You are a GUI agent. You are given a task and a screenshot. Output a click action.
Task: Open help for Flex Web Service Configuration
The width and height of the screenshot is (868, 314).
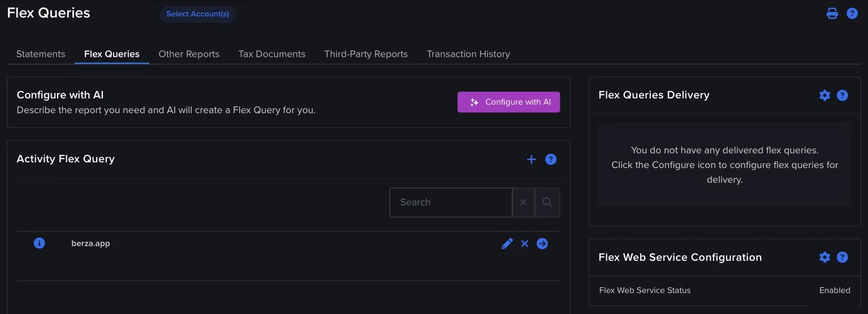coord(843,257)
